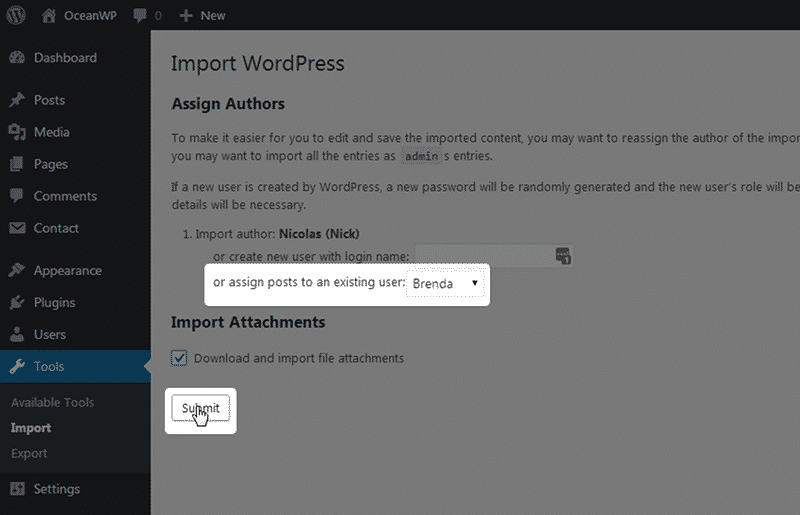This screenshot has width=800, height=515.
Task: Open the WordPress logo menu
Action: [16, 15]
